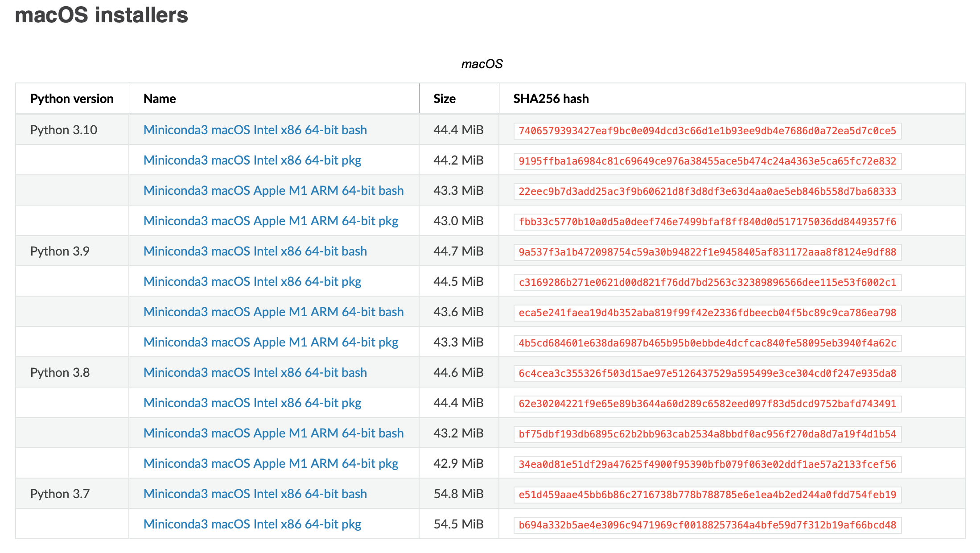Click hash starting with fbb33c5770b10a0d

[x=708, y=222]
